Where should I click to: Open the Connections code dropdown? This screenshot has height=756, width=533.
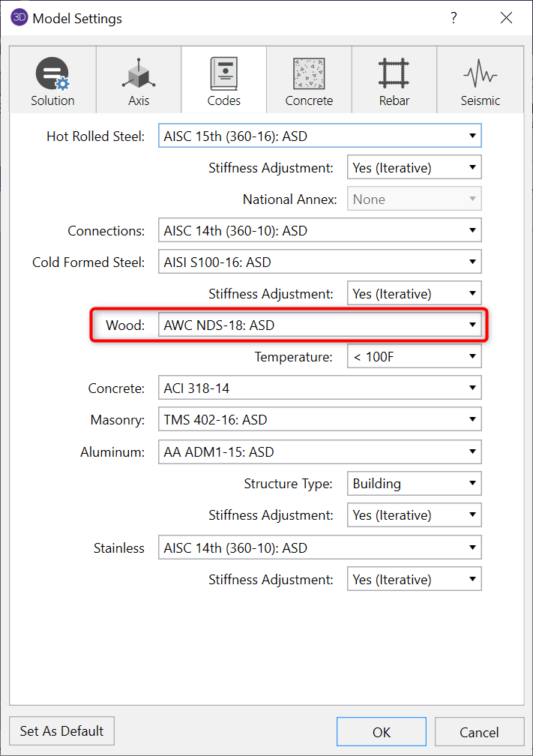click(x=319, y=231)
